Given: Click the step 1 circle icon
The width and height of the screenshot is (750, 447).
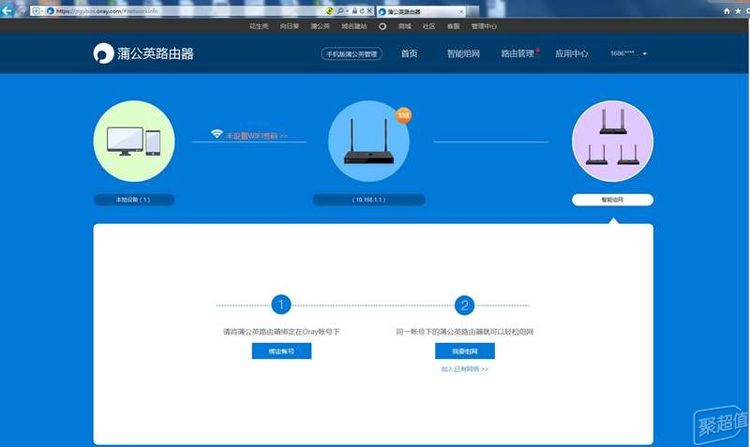Looking at the screenshot, I should (282, 304).
